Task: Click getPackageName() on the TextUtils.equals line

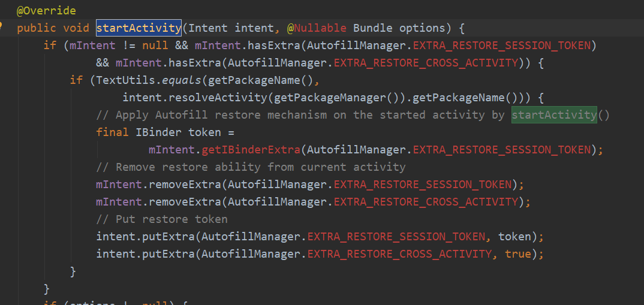Action: point(261,80)
